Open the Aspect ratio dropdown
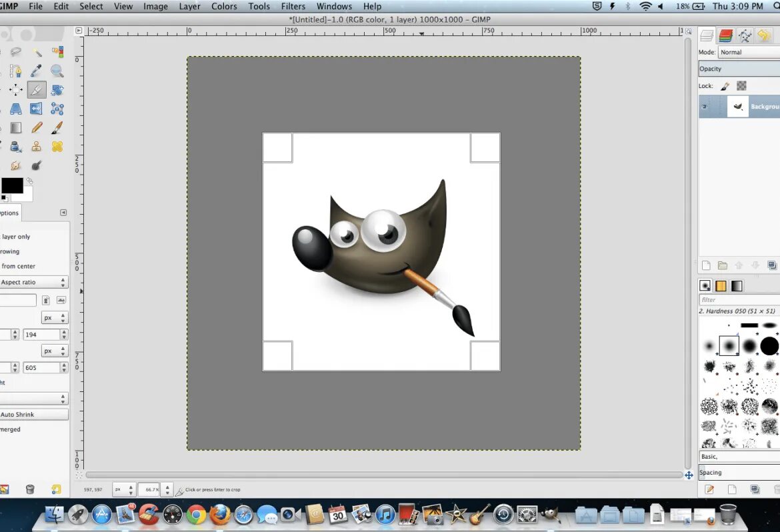 point(34,282)
